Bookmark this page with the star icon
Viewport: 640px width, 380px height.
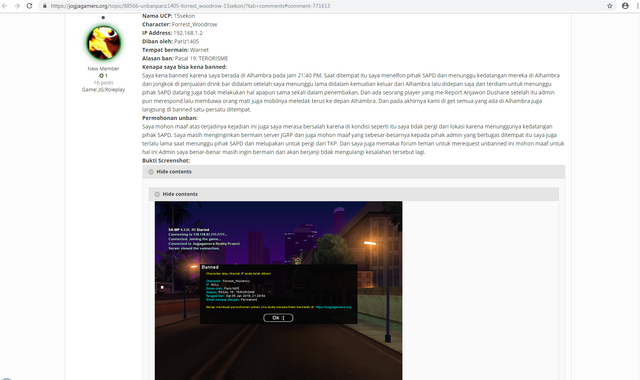point(610,6)
